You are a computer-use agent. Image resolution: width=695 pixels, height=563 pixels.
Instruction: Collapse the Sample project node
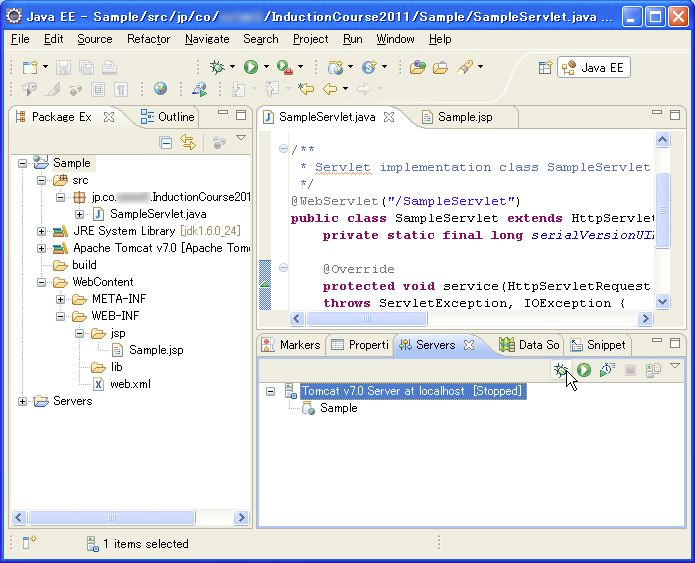(22, 164)
